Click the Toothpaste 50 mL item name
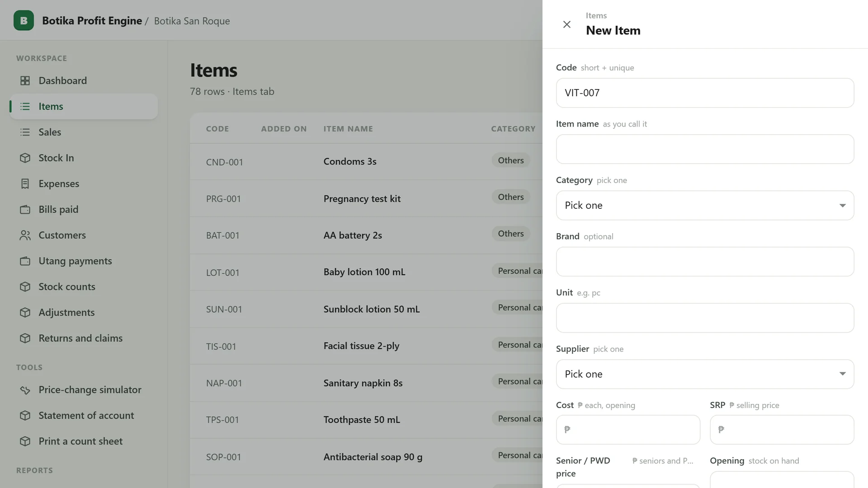Viewport: 868px width, 488px height. 362,420
